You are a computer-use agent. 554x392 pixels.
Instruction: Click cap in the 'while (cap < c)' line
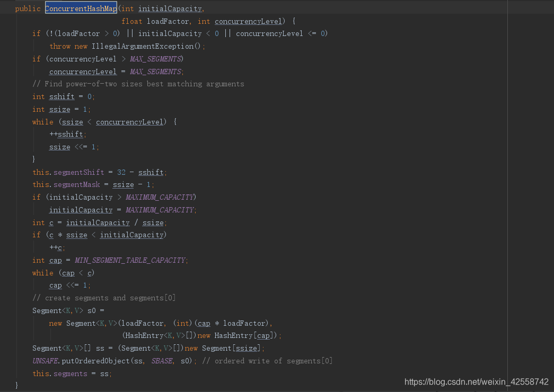point(68,273)
